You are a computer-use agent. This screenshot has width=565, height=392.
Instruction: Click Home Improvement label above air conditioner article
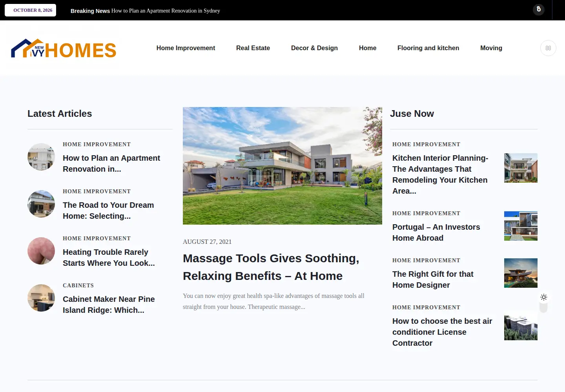(x=426, y=307)
